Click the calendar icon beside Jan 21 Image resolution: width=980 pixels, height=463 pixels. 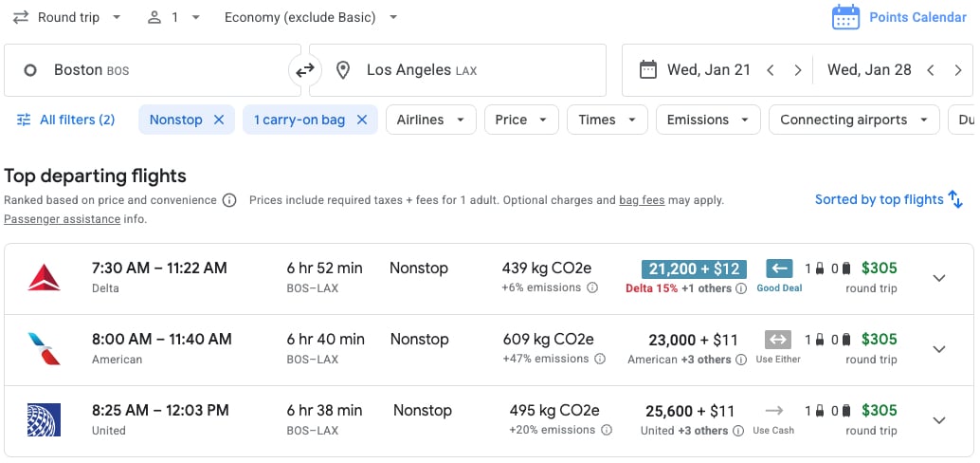coord(648,69)
